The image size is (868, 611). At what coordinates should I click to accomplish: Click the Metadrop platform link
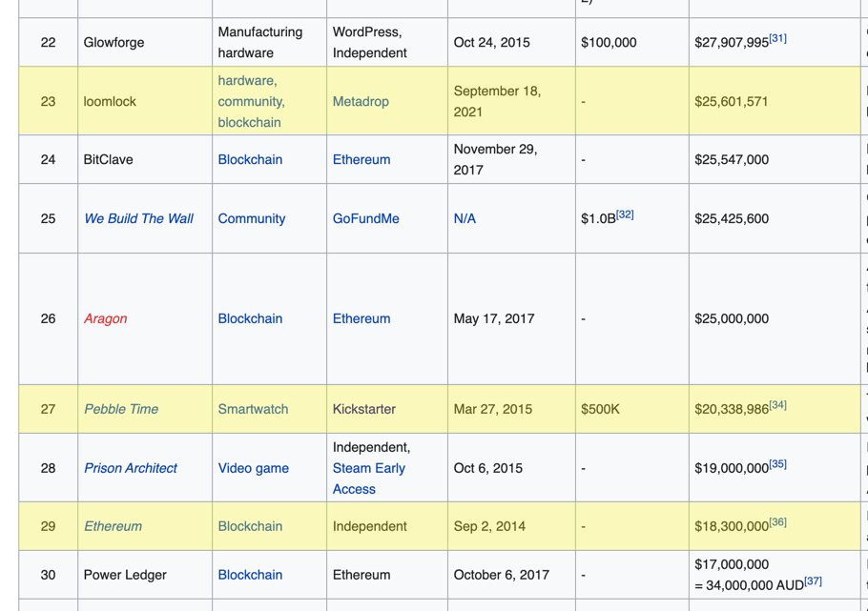pyautogui.click(x=361, y=101)
